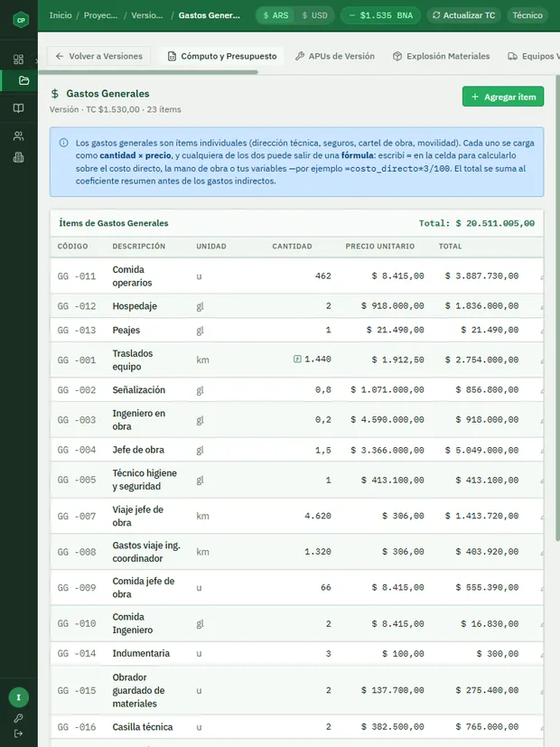Click the vertical page scrollbar

click(x=557, y=307)
